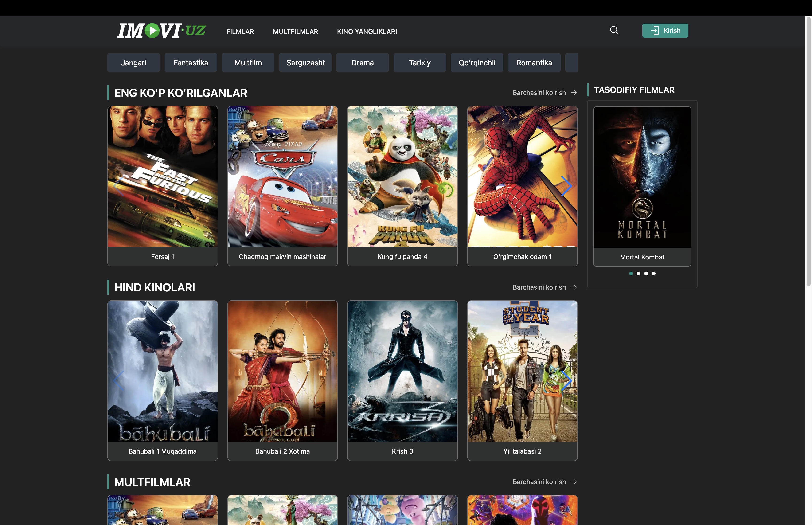Select the Tarixiy genre tab
Screen dimensions: 812x525
[420, 62]
